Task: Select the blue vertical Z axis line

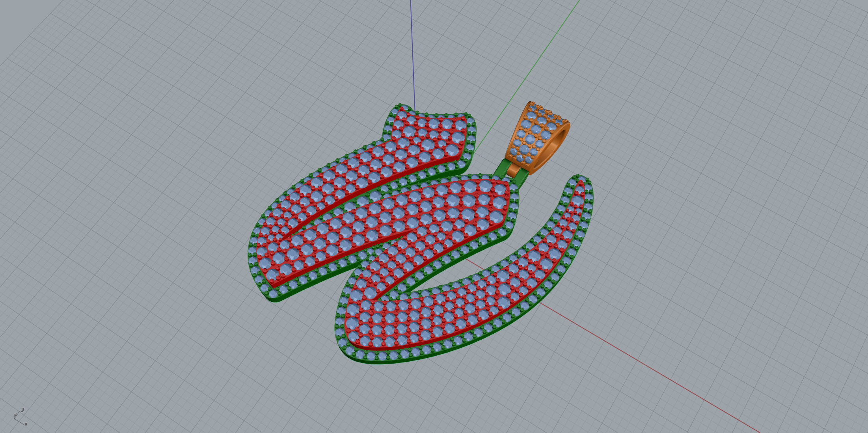Action: coord(413,55)
